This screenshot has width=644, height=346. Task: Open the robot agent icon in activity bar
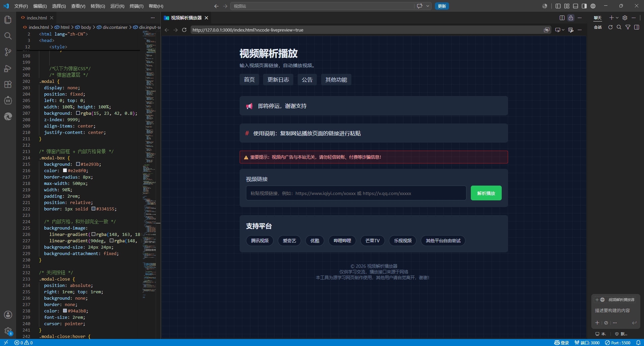coord(8,100)
